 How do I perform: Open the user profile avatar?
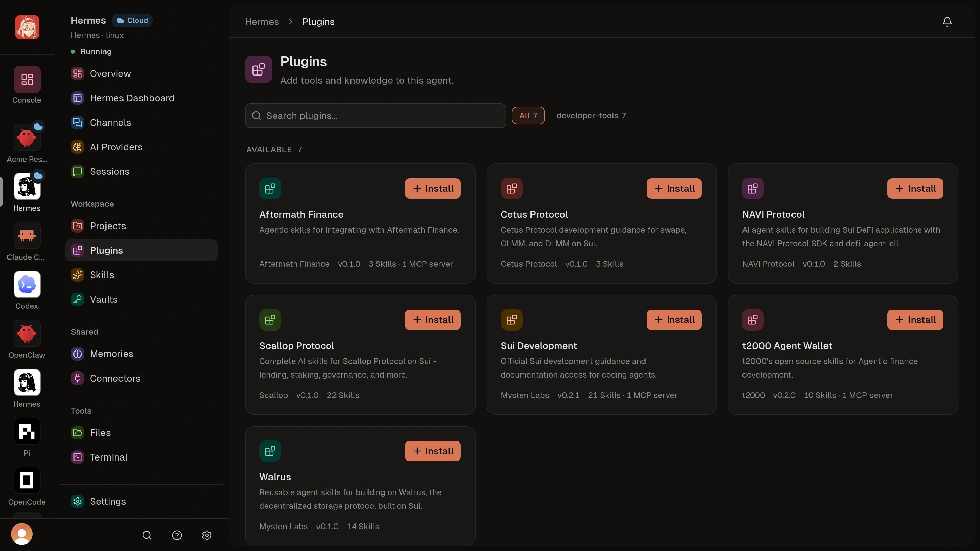point(22,534)
